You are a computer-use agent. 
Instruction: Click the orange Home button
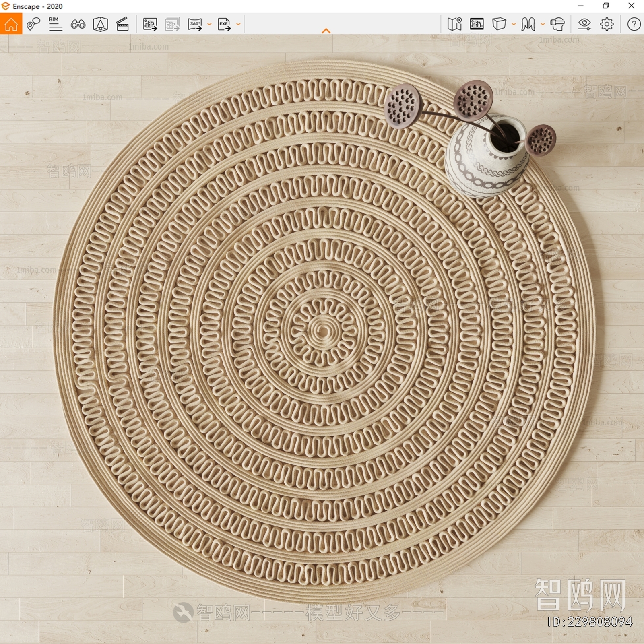11,24
